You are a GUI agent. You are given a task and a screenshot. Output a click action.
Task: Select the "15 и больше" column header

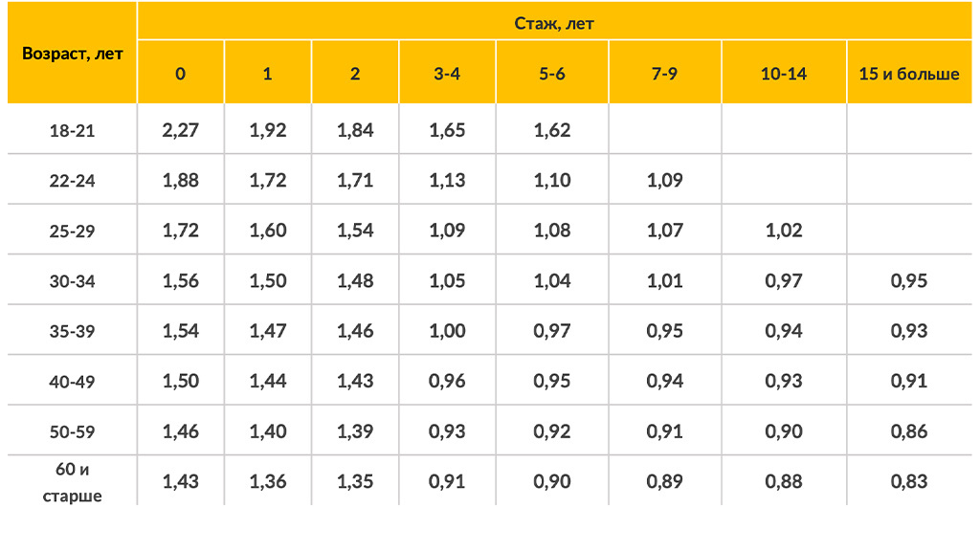pyautogui.click(x=908, y=74)
